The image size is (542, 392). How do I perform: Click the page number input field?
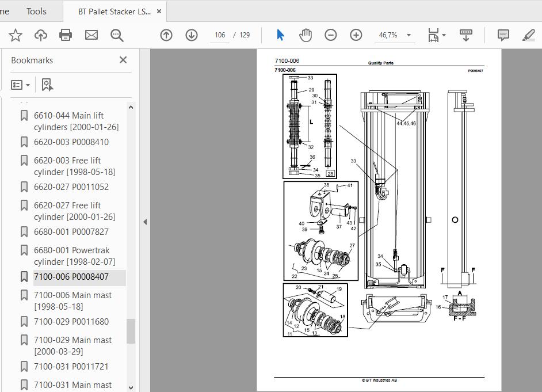tap(219, 36)
